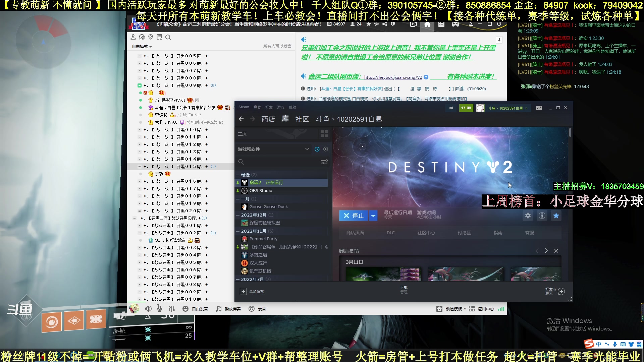644x362 pixels.
Task: Toggle YY speaker volume icon
Action: pyautogui.click(x=148, y=309)
